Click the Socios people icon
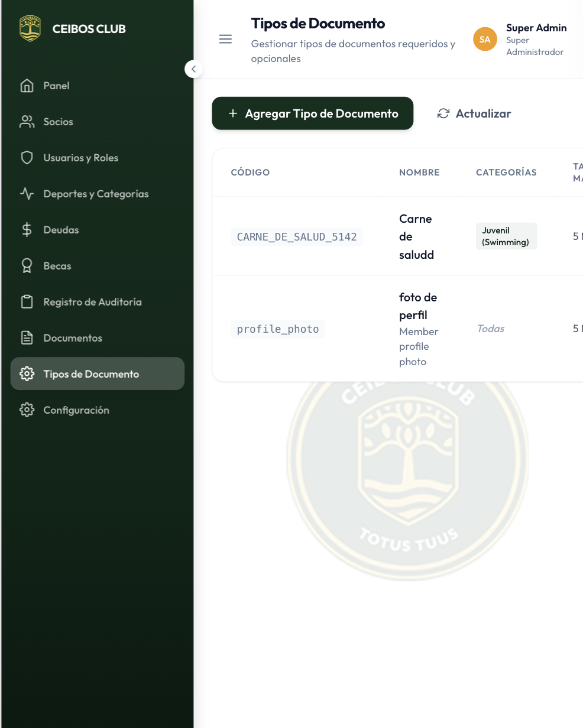Screen dimensions: 583x728 [27, 122]
